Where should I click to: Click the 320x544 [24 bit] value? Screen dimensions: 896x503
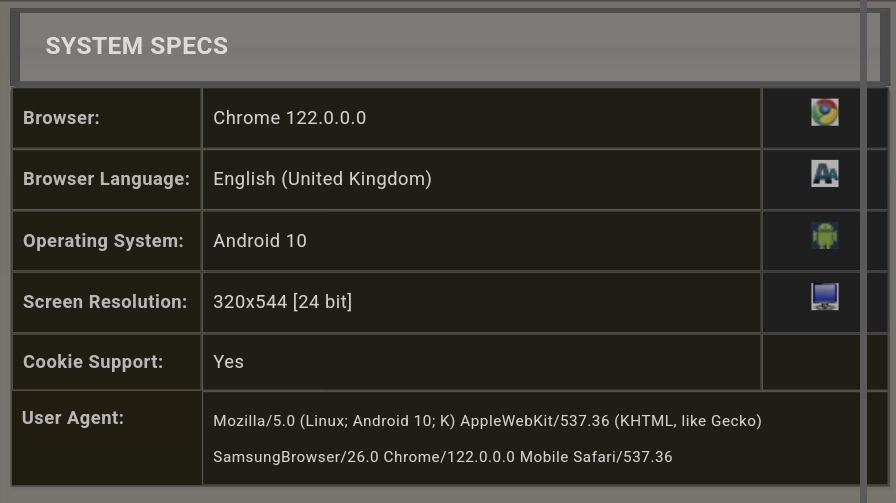point(282,302)
